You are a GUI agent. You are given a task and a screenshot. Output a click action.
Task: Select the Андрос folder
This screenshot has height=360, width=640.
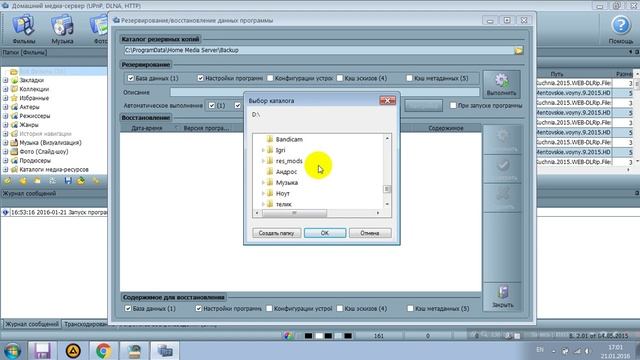(286, 172)
